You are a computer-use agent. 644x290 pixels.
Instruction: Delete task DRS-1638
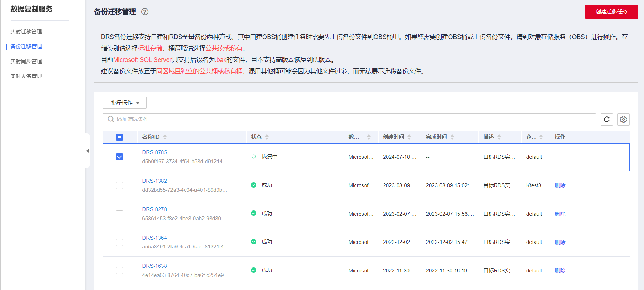(x=560, y=271)
